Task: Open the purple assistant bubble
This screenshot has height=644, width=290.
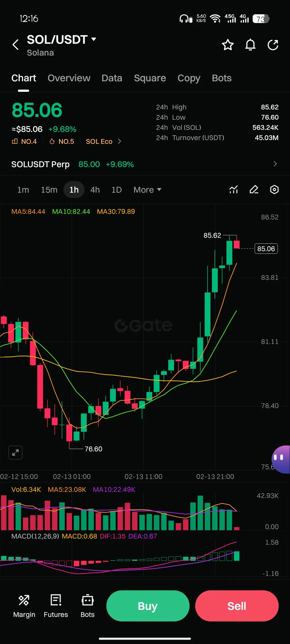Action: [x=281, y=459]
